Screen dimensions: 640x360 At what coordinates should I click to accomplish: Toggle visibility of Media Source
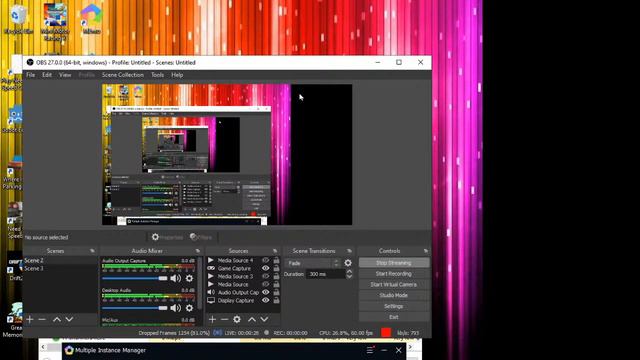pyautogui.click(x=265, y=284)
